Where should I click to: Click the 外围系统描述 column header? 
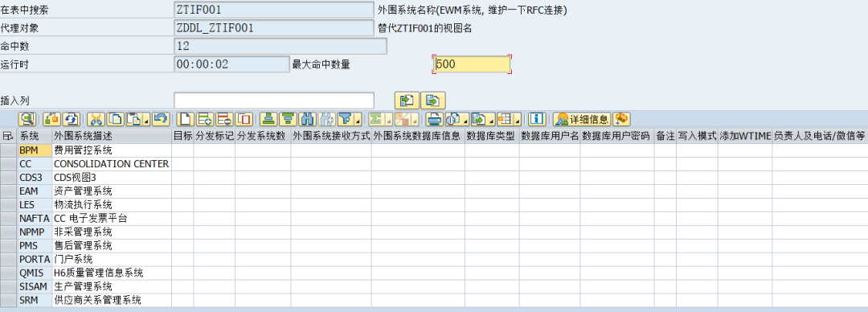(112, 136)
